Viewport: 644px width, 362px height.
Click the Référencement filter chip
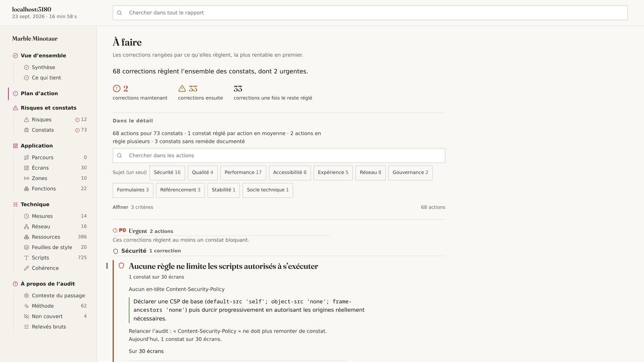click(x=180, y=190)
